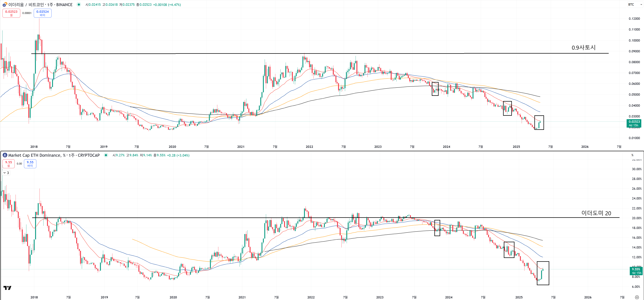Click green market status dot on Dominance chart
Viewport: 644px width, 300px height.
pyautogui.click(x=106, y=155)
